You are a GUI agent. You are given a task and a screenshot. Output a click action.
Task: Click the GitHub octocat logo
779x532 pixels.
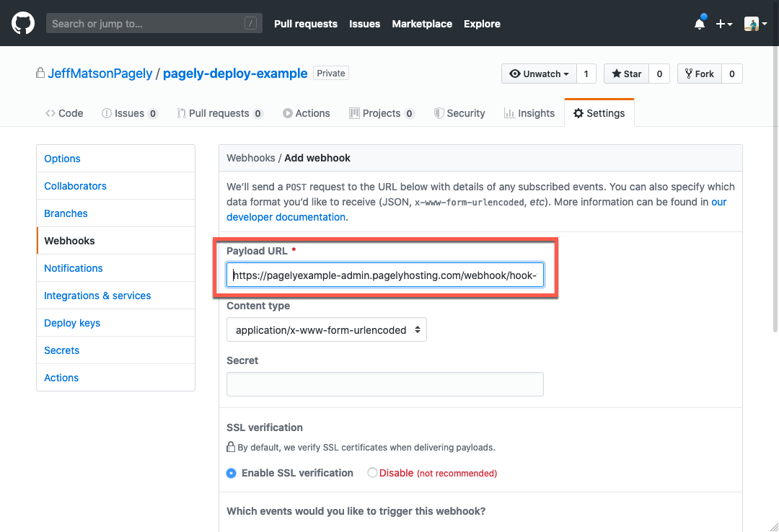tap(22, 22)
